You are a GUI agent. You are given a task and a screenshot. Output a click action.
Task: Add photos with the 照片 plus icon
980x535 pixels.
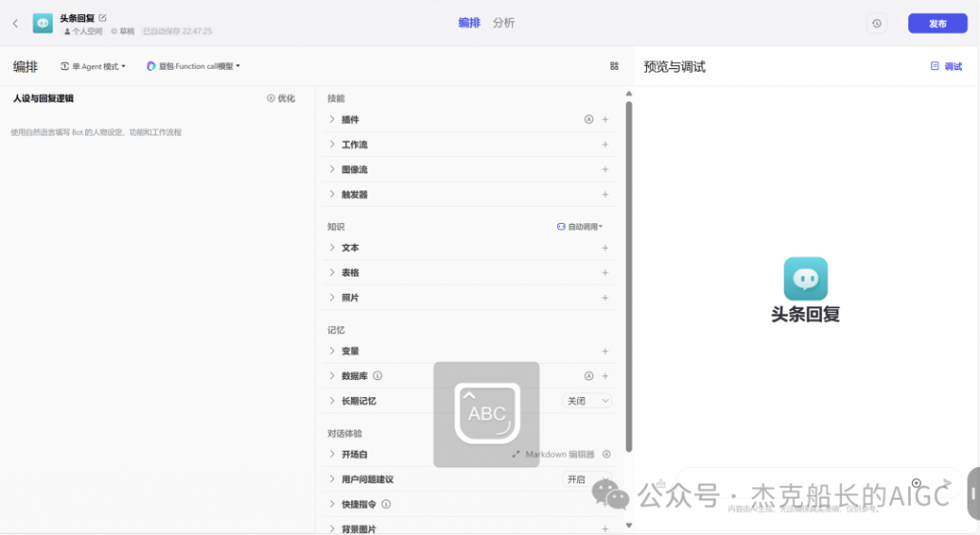click(605, 298)
